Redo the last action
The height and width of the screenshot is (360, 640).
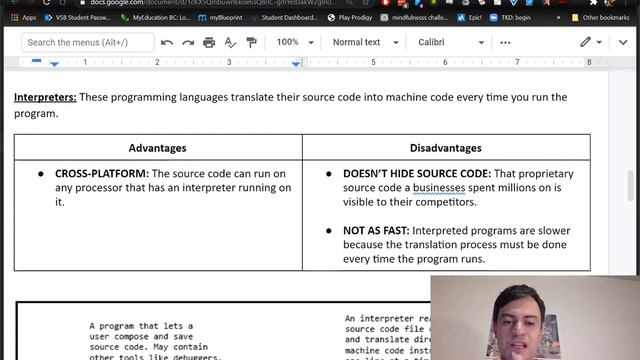point(188,42)
